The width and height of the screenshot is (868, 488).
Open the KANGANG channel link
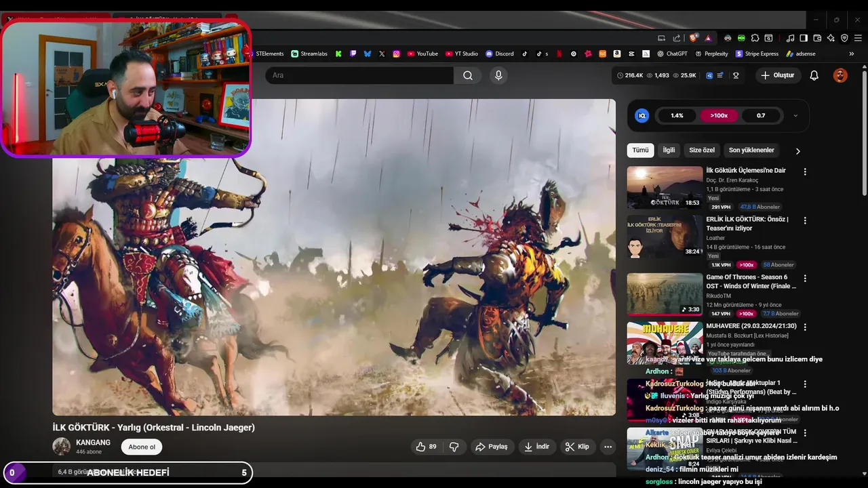93,443
